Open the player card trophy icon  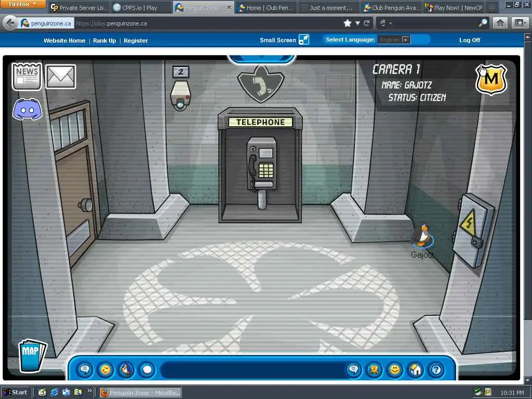point(374,369)
